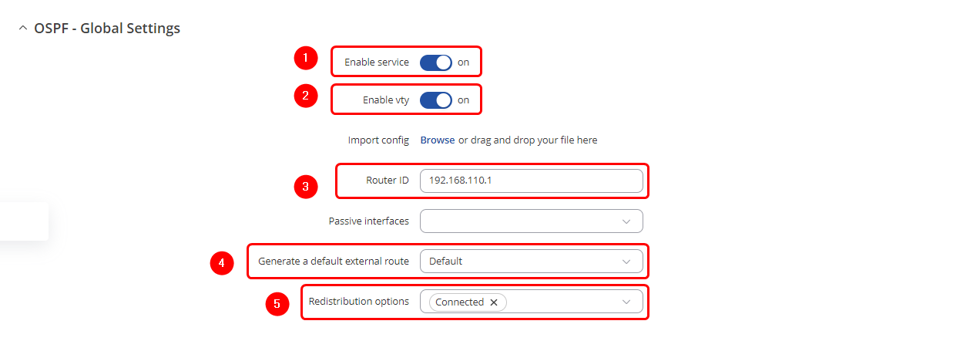Image resolution: width=980 pixels, height=341 pixels.
Task: Click the Redistribution options label
Action: [359, 302]
